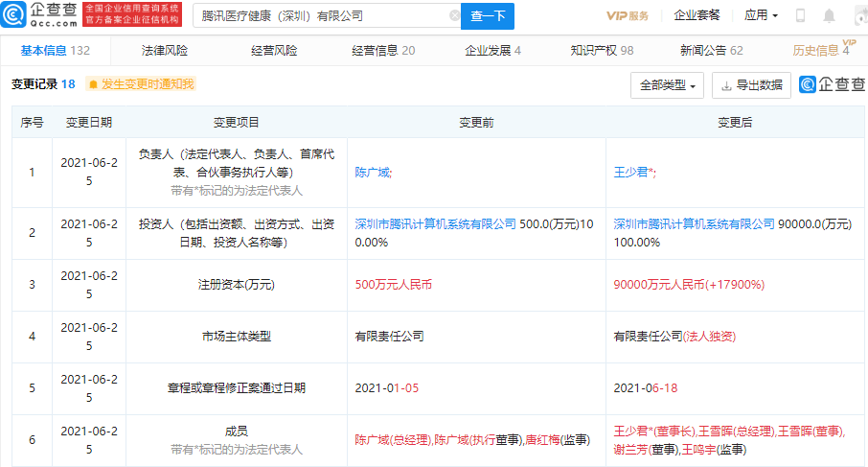This screenshot has height=467, width=868.
Task: Click 王雪晖(总经理) in row 6
Action: point(736,431)
